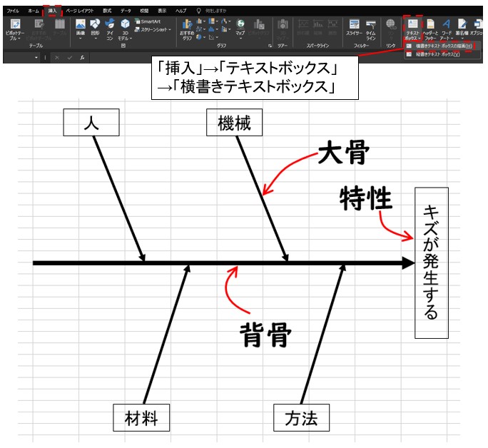Open the ワードアート (WordArt) menu

tap(447, 29)
